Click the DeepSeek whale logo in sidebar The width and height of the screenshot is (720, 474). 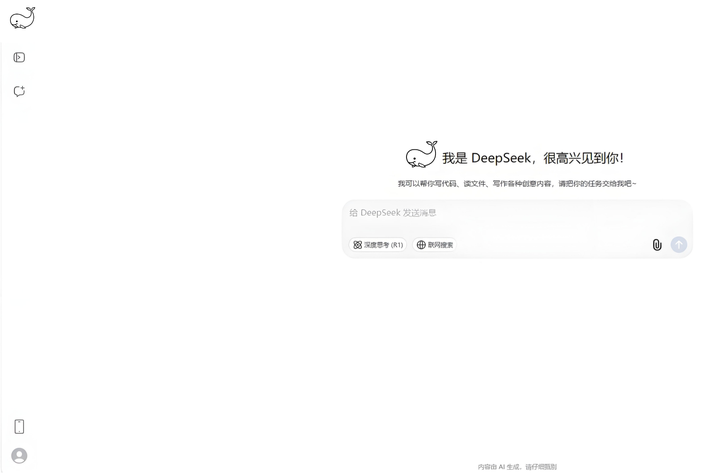(22, 18)
